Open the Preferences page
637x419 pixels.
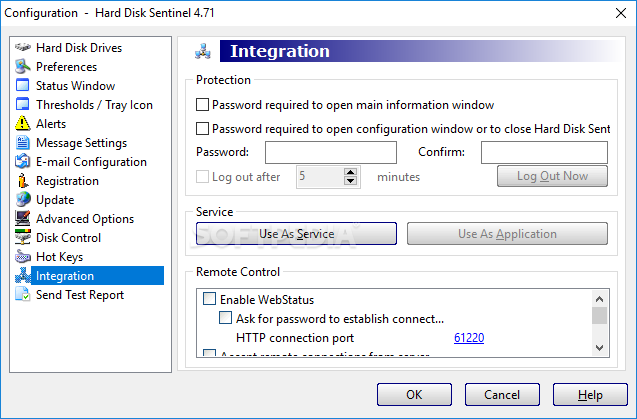(x=67, y=67)
